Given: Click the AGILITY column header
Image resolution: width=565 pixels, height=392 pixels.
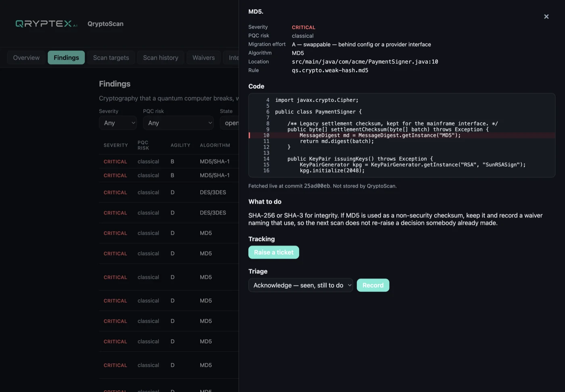Looking at the screenshot, I should [x=180, y=145].
